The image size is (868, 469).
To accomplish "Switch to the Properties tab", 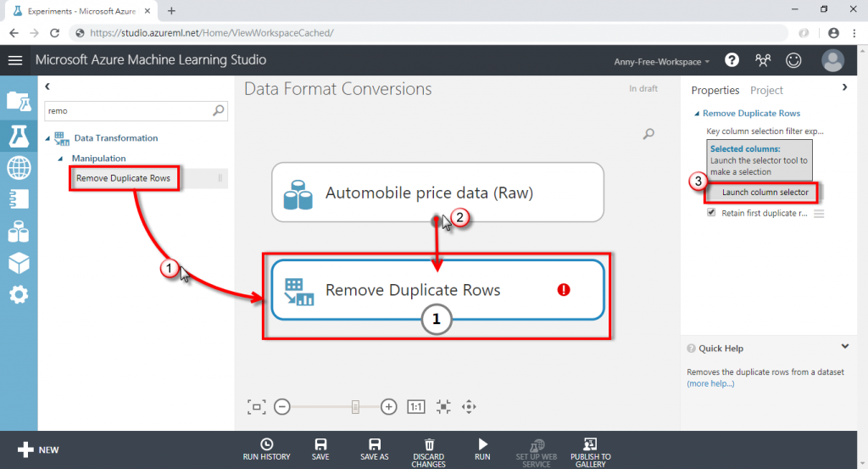I will click(715, 90).
